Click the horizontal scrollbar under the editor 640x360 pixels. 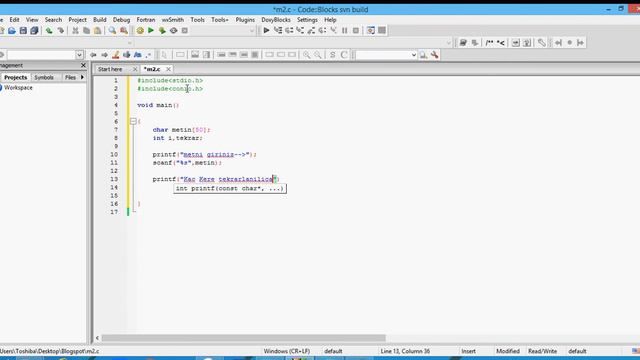pos(244,338)
